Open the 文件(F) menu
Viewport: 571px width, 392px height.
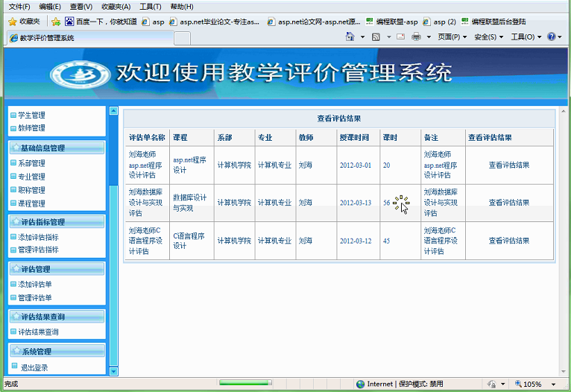(19, 7)
